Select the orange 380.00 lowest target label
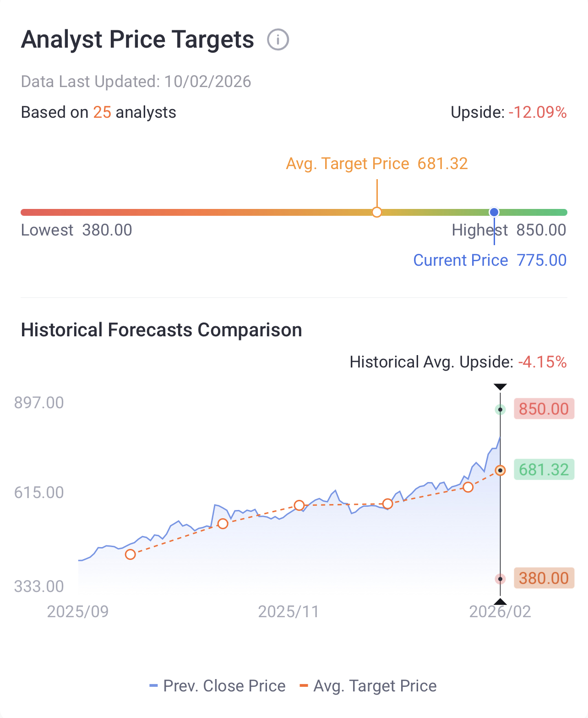The width and height of the screenshot is (588, 718). [544, 578]
